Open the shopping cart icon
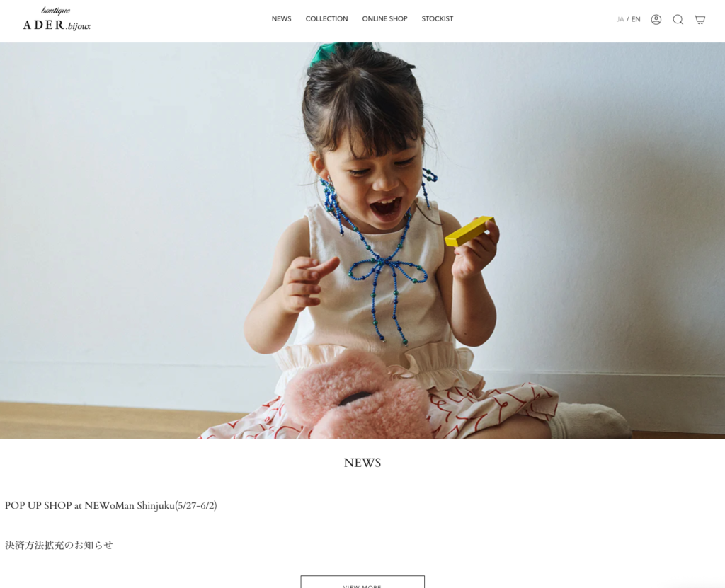 coord(700,19)
